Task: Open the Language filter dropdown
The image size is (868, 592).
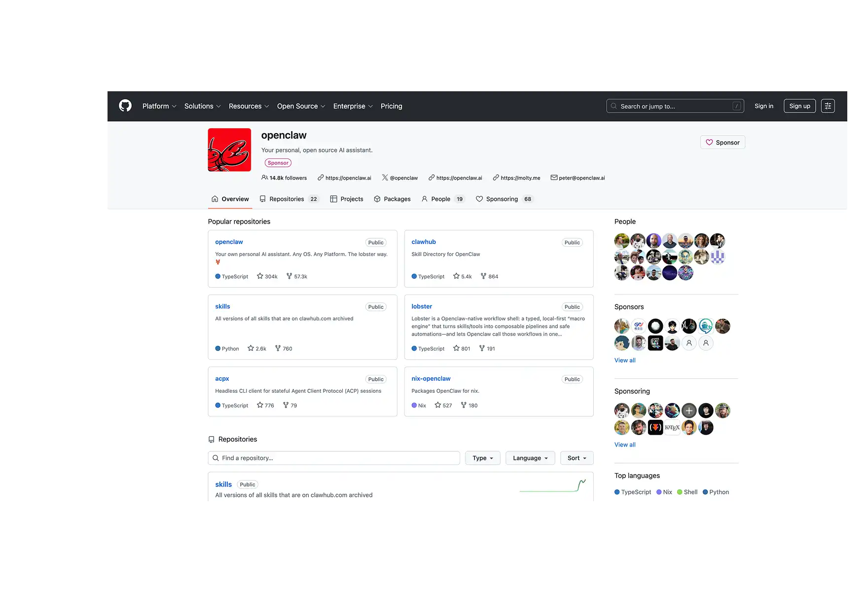Action: 530,458
